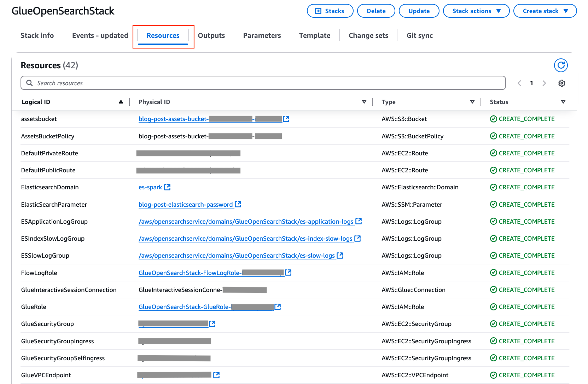This screenshot has height=384, width=588.
Task: Open FlowLogRole external link icon
Action: click(289, 273)
